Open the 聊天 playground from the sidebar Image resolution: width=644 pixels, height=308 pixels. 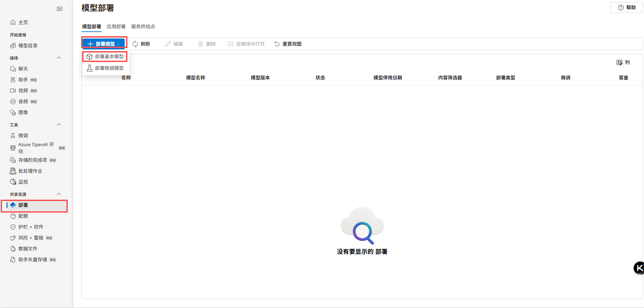(23, 68)
